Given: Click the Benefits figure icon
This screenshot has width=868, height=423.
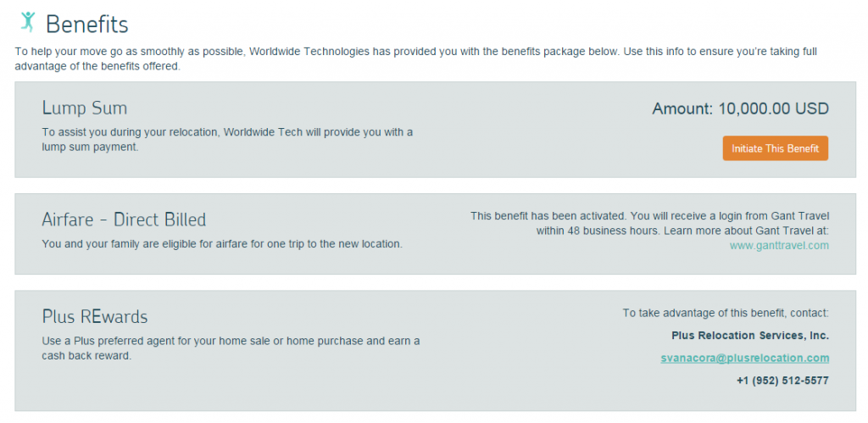Looking at the screenshot, I should [x=28, y=22].
